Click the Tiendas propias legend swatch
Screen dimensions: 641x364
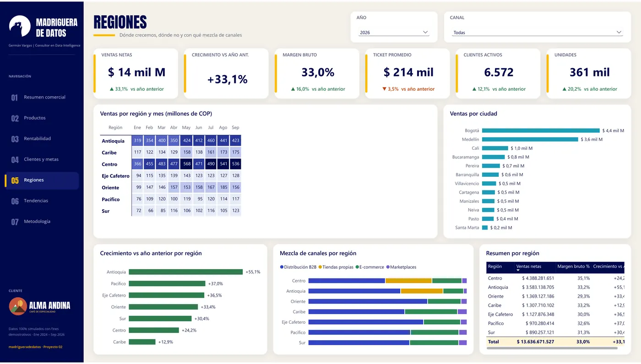[x=320, y=267]
